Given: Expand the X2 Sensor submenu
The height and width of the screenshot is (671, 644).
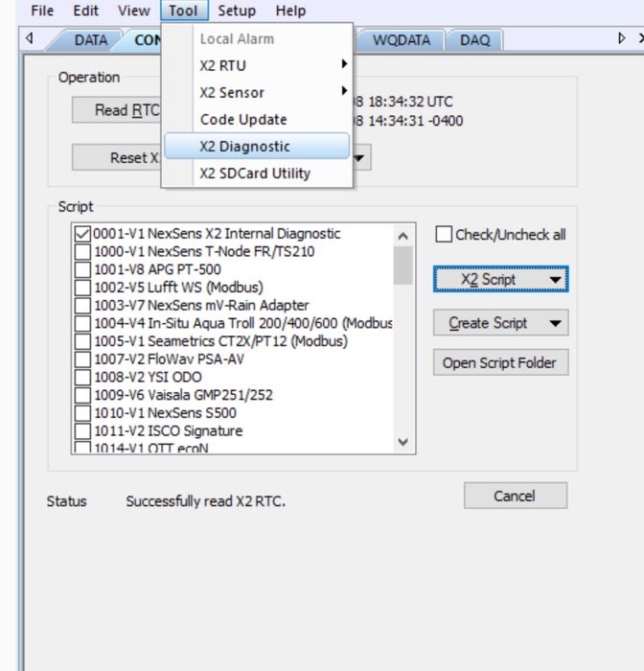Looking at the screenshot, I should pos(257,92).
